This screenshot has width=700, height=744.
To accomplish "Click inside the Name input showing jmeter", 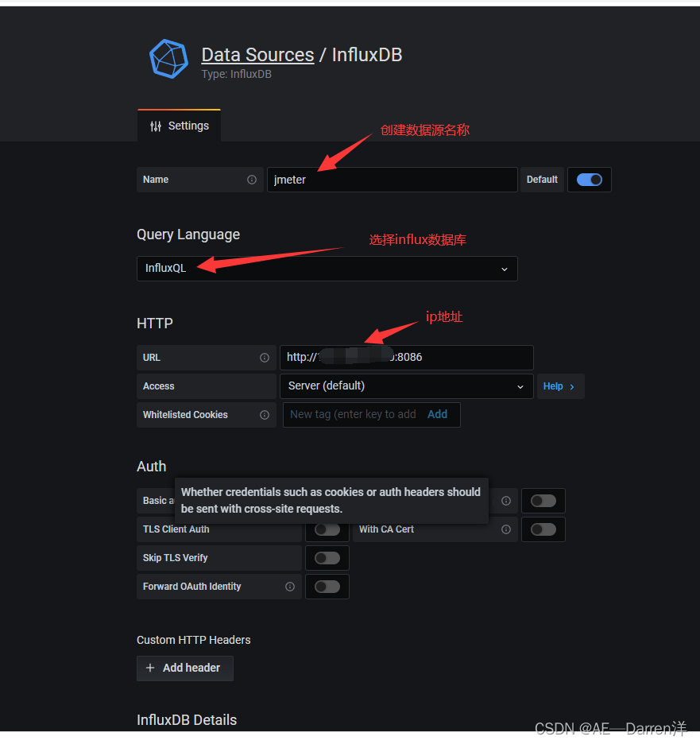I will 392,180.
